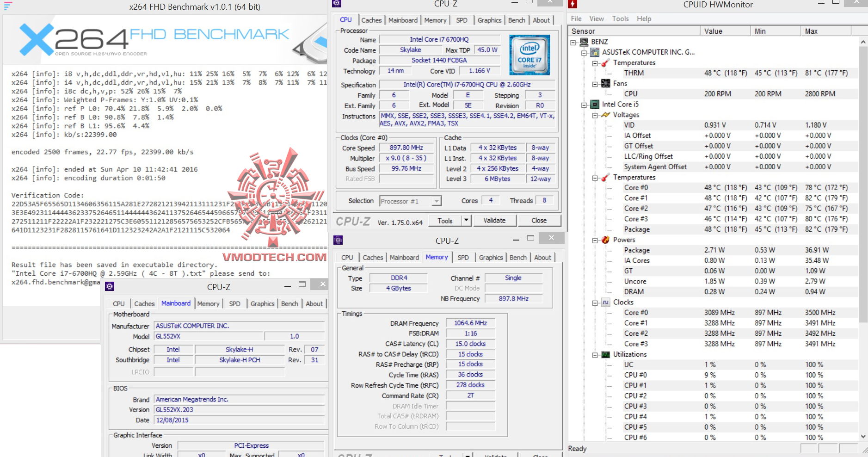Click the thermometer icon beside Temperatures above THRM

[x=605, y=62]
